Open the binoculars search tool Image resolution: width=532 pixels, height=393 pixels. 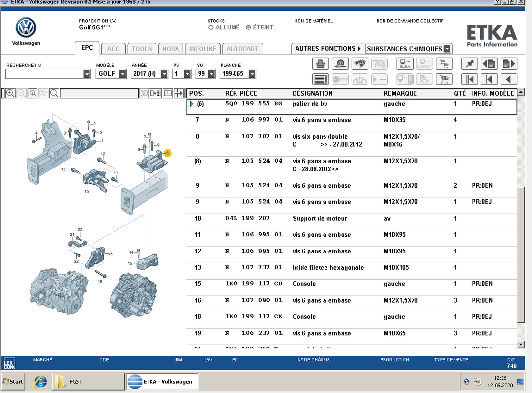(359, 64)
